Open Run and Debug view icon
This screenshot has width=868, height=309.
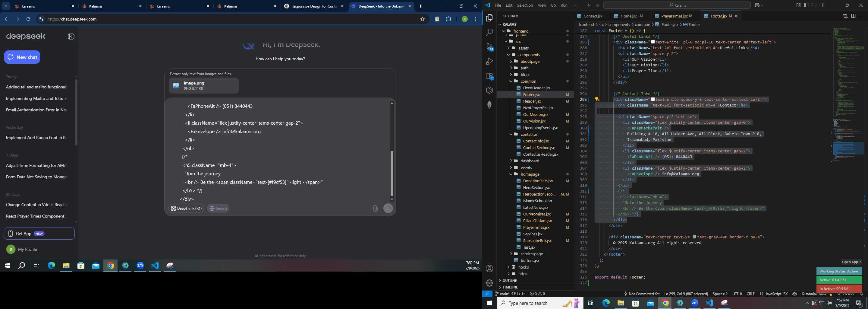tap(489, 61)
